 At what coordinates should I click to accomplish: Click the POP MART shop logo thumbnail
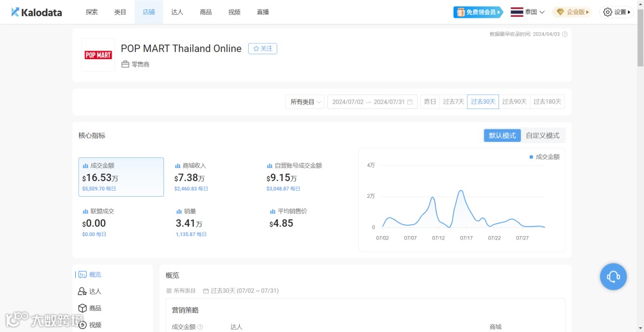[x=98, y=55]
